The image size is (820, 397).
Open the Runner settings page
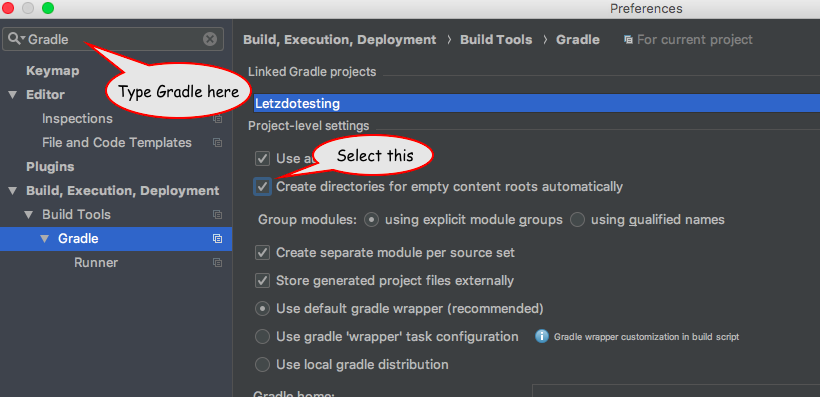tap(96, 263)
